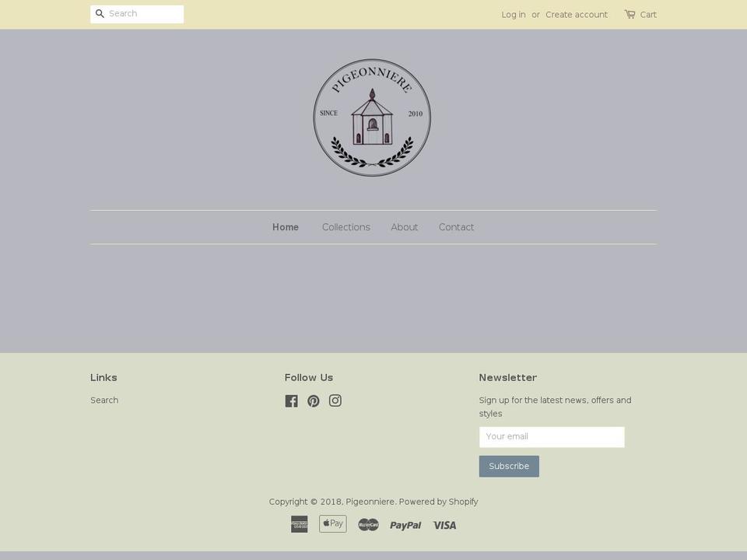Select the Follow Us heading

(x=309, y=378)
